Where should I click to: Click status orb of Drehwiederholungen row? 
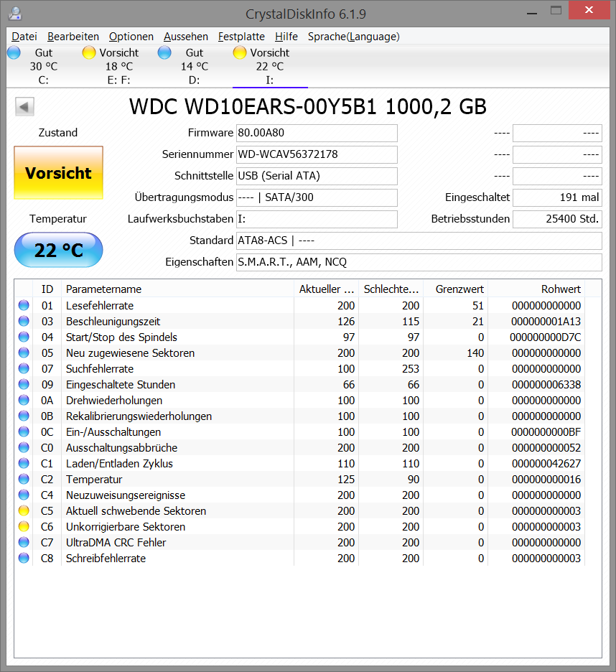(x=24, y=401)
